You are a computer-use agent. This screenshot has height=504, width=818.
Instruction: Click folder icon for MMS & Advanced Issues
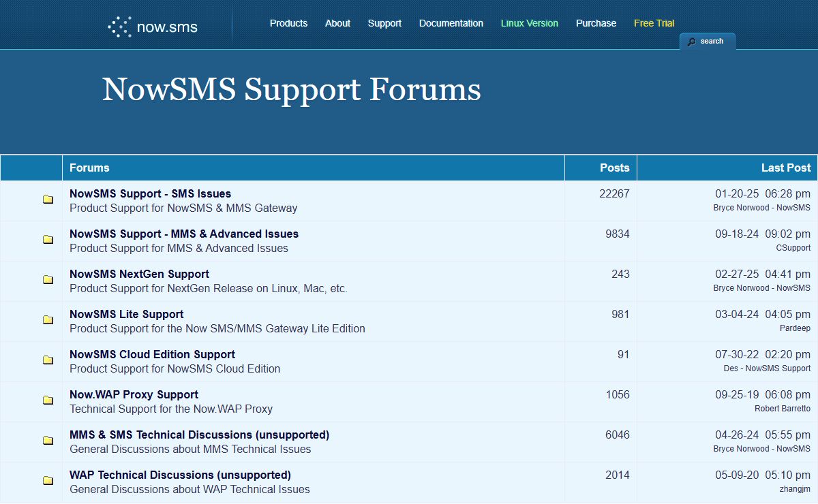click(x=48, y=240)
